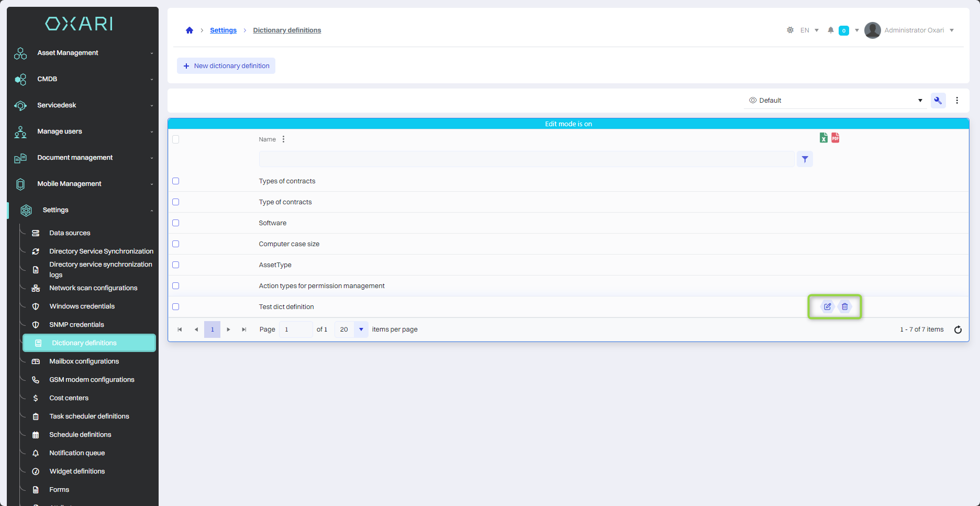Tick the checkbox for Types of contracts
980x506 pixels.
[176, 181]
